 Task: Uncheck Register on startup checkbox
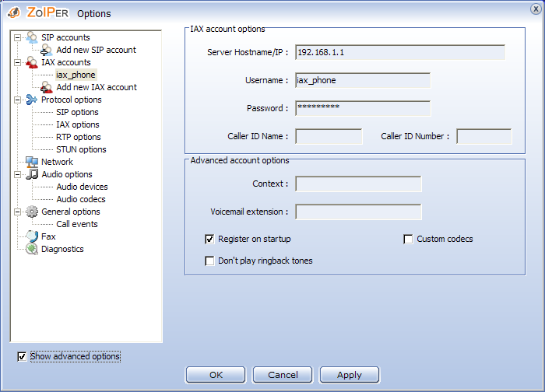tap(209, 240)
